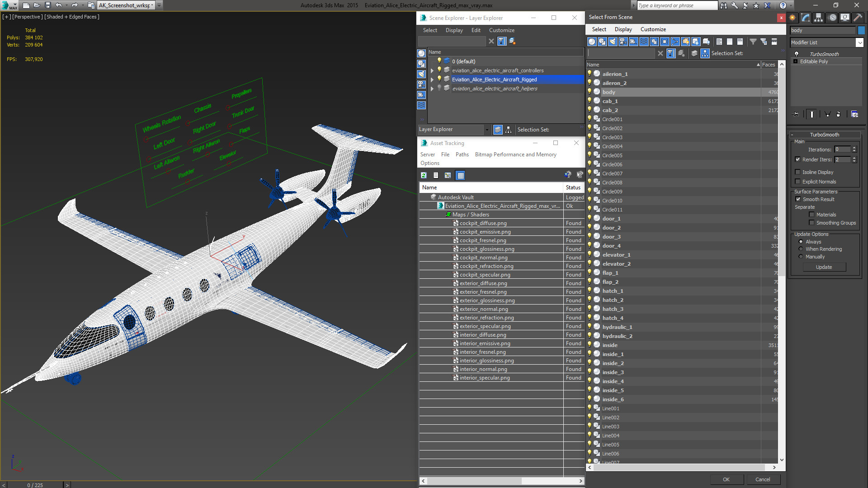Enable Isoline Display checkbox
The image size is (868, 488).
(797, 172)
